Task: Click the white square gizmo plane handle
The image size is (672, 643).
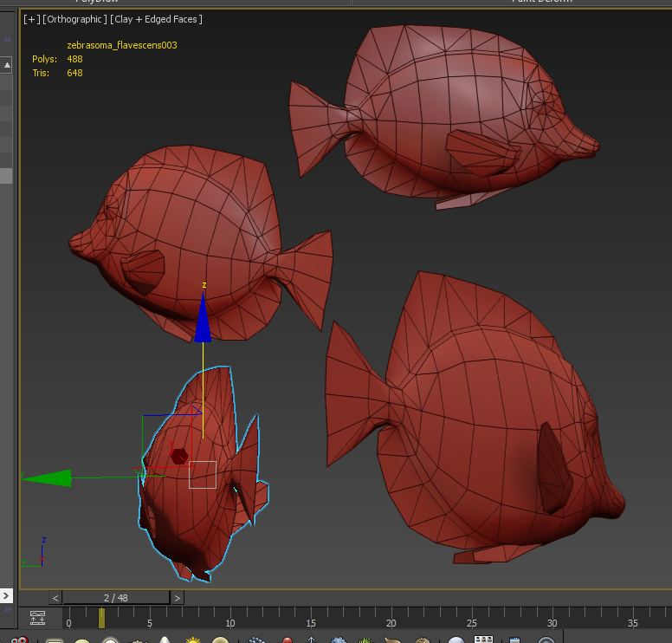Action: (x=203, y=474)
